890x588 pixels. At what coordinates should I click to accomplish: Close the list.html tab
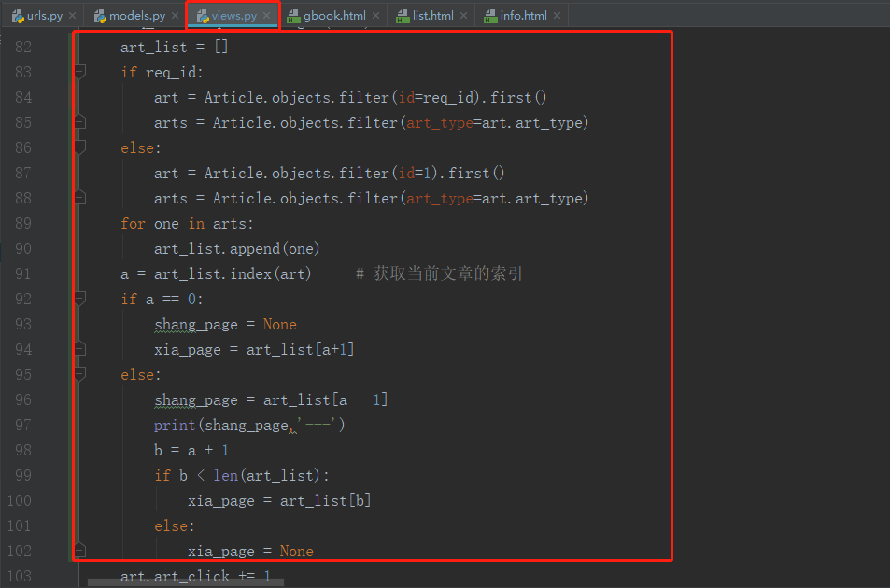tap(464, 16)
